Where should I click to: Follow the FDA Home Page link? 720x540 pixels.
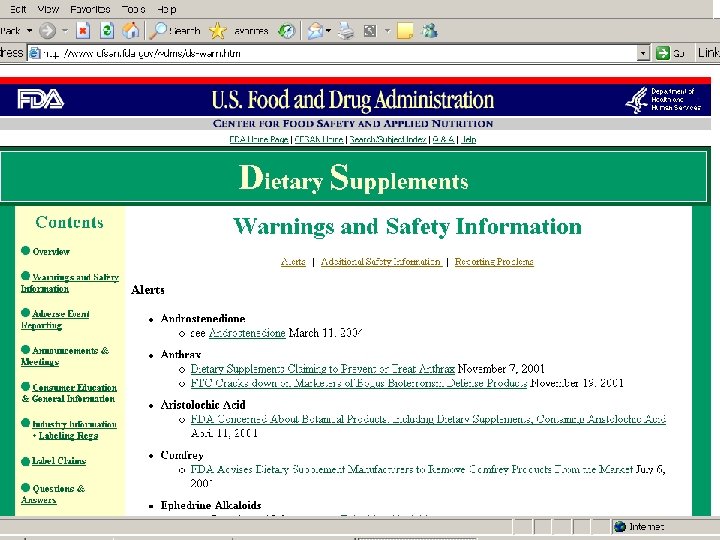tap(259, 139)
